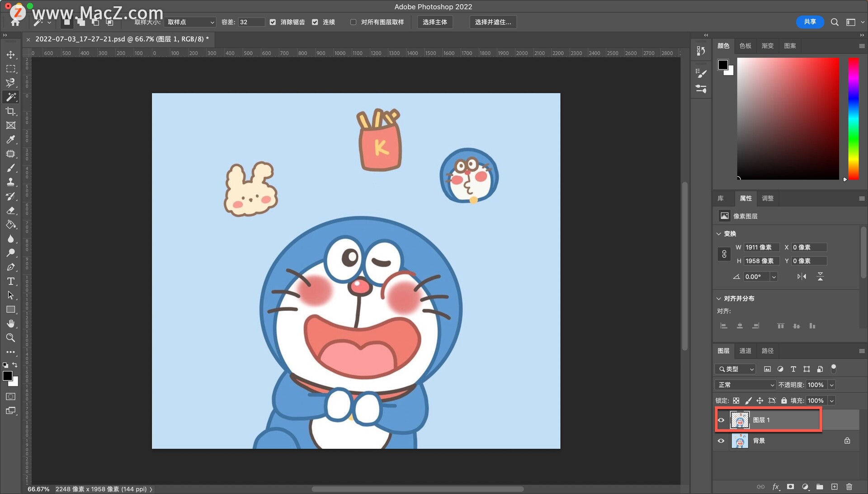Open the search icon in options bar
This screenshot has width=868, height=494.
(835, 22)
